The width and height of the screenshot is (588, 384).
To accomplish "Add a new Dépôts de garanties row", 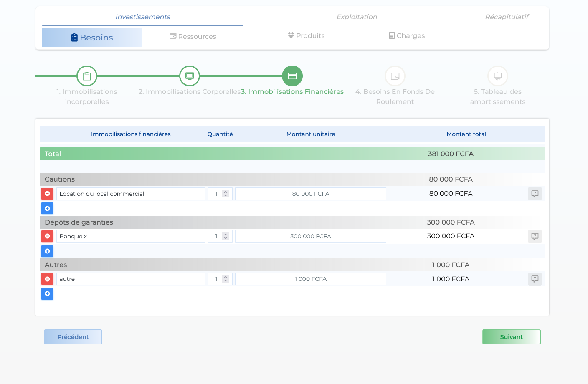I will click(x=47, y=251).
